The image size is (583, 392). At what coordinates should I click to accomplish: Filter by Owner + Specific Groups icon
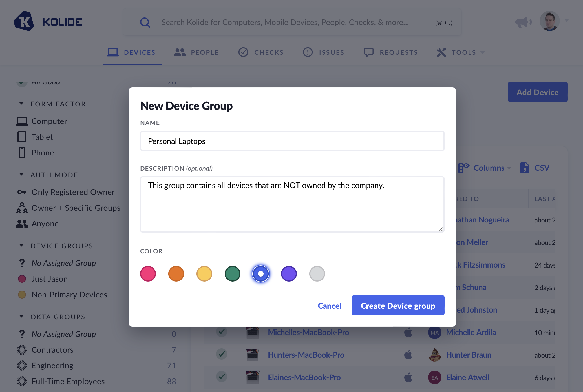click(x=22, y=208)
